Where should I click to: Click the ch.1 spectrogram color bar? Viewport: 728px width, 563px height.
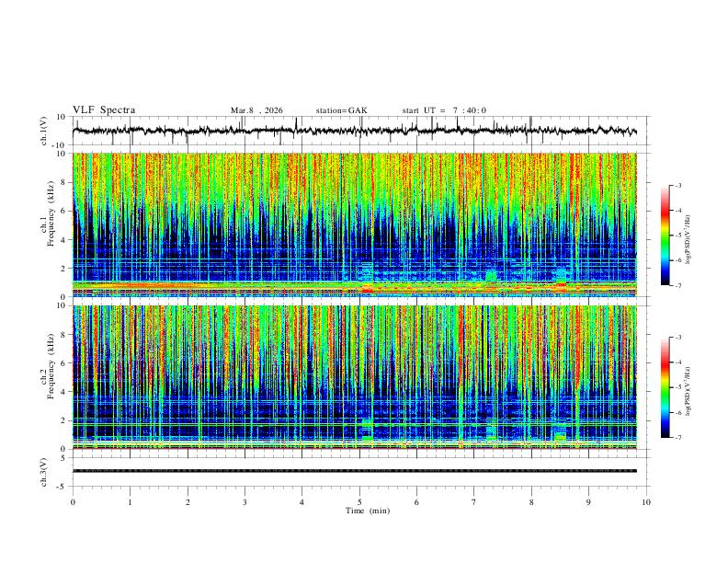tap(665, 236)
